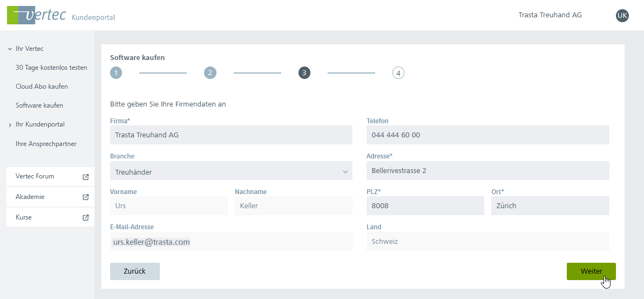This screenshot has width=644, height=299.
Task: Go to step 1 circle
Action: tap(116, 73)
